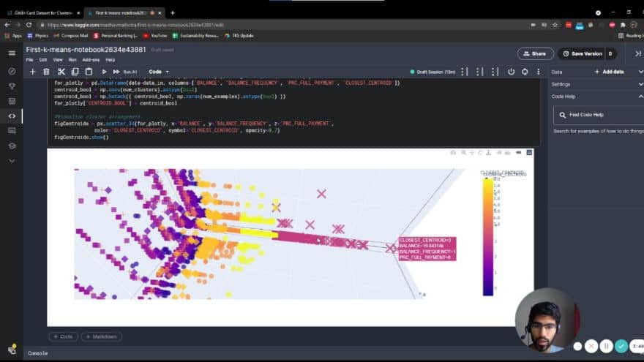The height and width of the screenshot is (362, 644).
Task: Open the Datasets table icon in sidebar
Action: point(12,101)
